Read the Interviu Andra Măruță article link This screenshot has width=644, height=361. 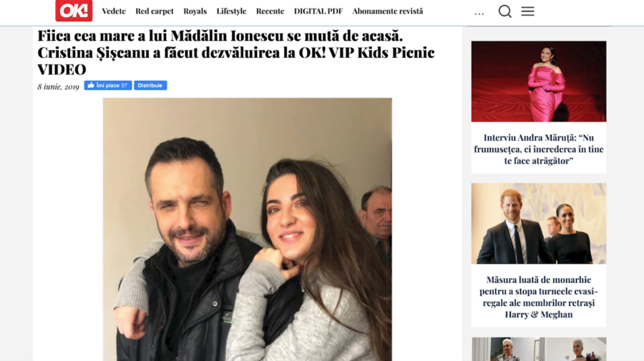click(x=538, y=149)
